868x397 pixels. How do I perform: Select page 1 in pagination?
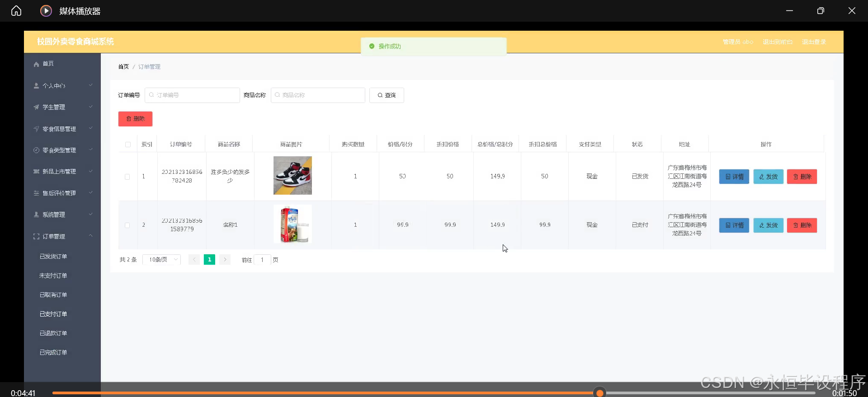(x=209, y=260)
